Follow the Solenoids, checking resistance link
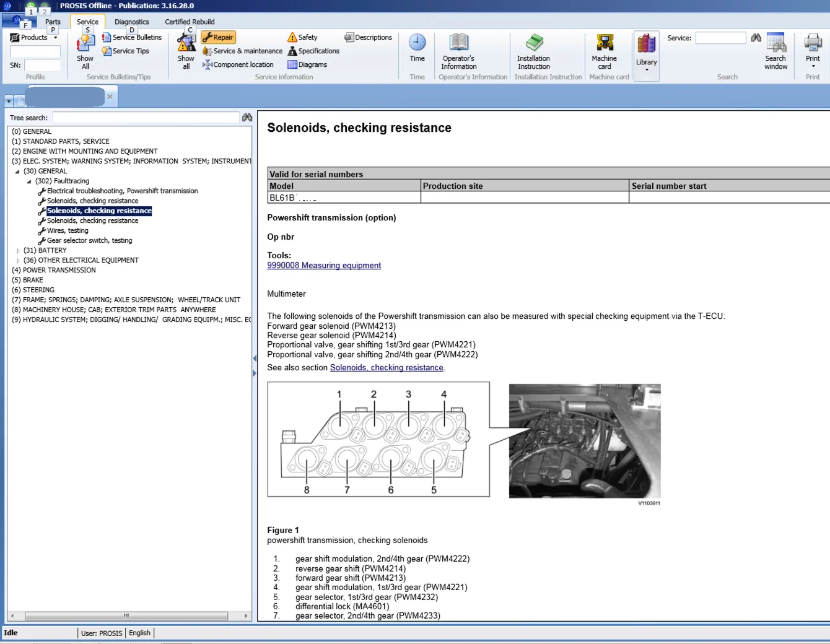Image resolution: width=830 pixels, height=644 pixels. (x=387, y=368)
